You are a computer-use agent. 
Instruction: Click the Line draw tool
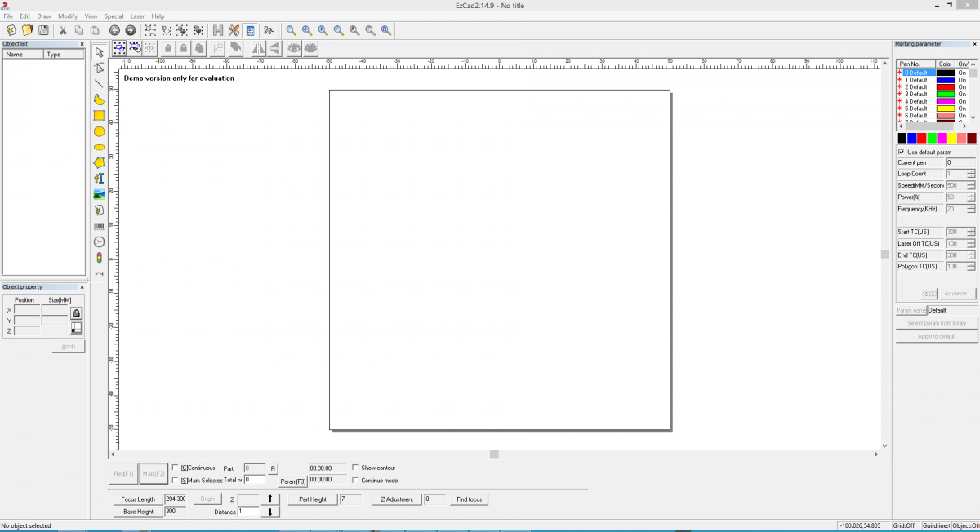(x=99, y=84)
